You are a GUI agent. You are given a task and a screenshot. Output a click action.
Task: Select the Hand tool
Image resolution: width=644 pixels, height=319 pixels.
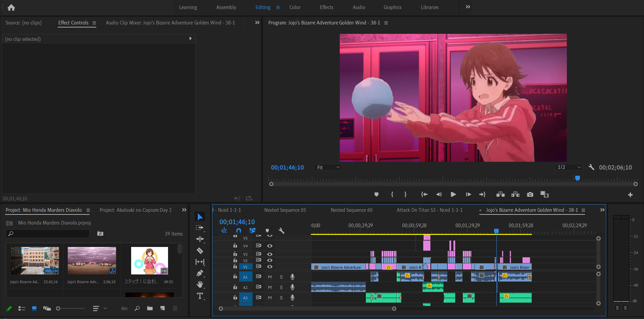coord(200,284)
